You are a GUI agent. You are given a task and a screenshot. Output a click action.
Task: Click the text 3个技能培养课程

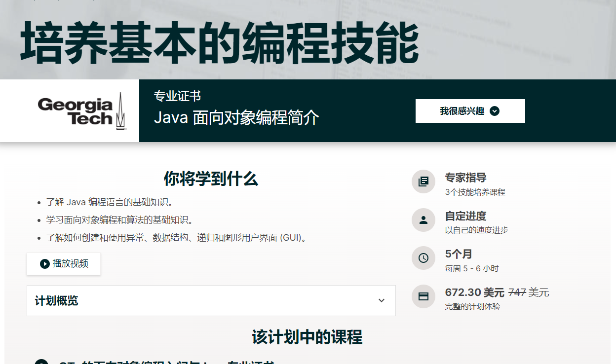[475, 192]
